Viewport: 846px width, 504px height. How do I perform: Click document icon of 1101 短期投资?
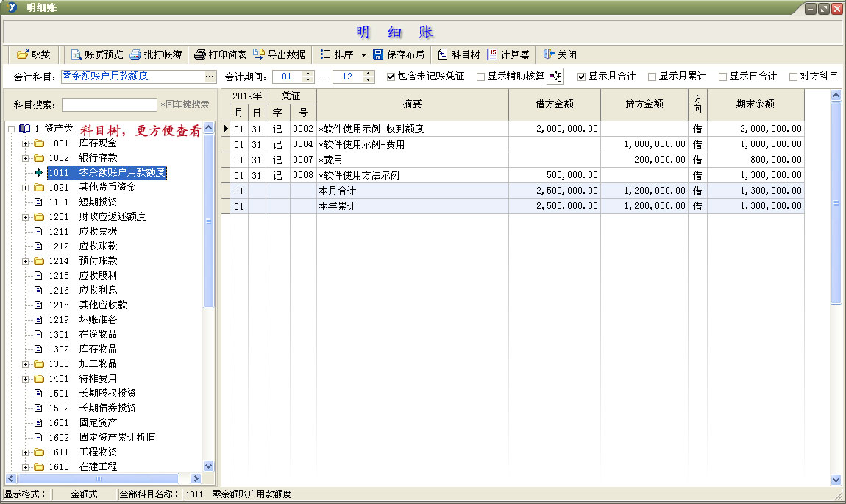pyautogui.click(x=38, y=202)
